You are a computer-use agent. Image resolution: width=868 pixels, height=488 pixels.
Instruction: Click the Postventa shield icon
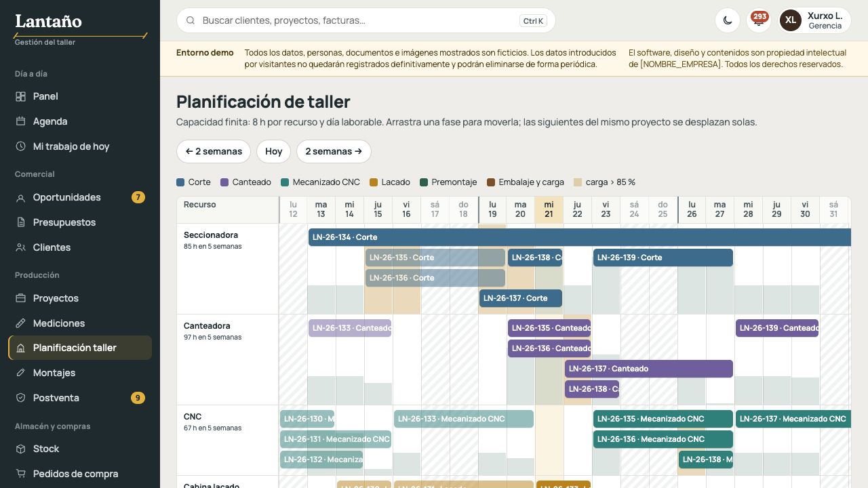point(20,398)
